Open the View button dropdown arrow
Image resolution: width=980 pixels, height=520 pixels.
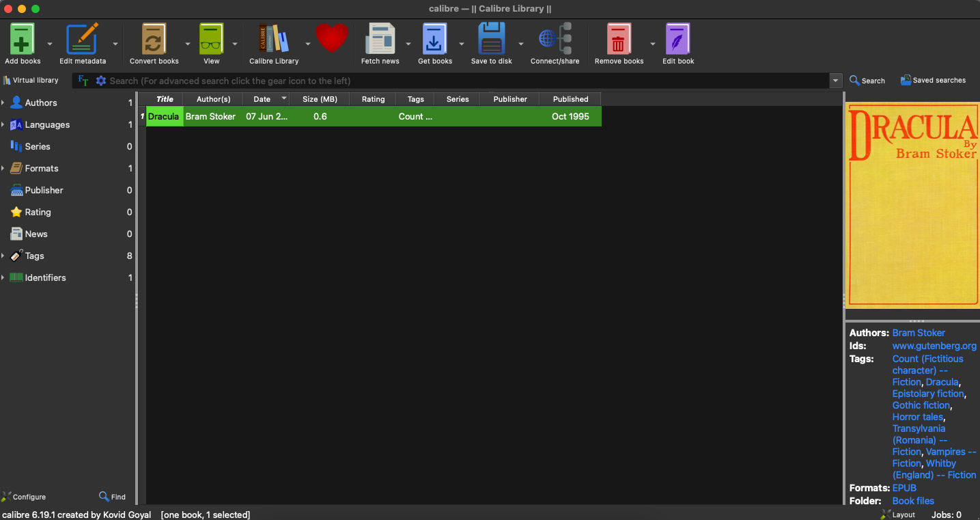pos(234,42)
